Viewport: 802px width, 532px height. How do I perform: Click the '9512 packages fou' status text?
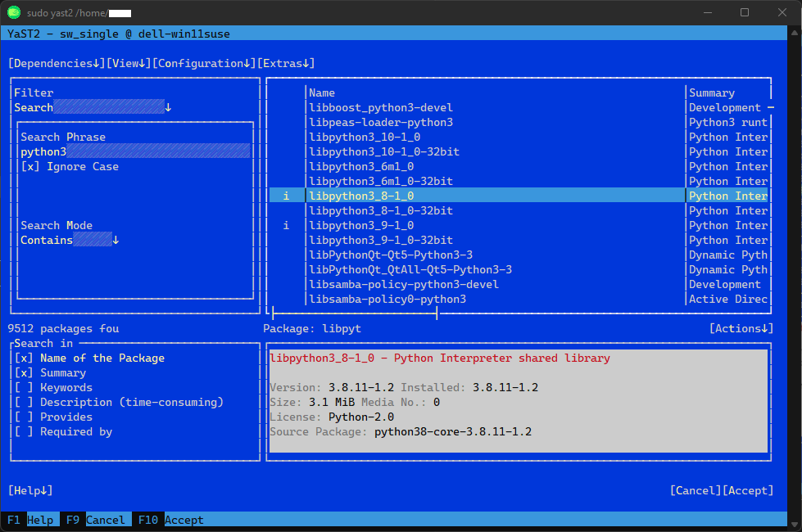pos(63,328)
